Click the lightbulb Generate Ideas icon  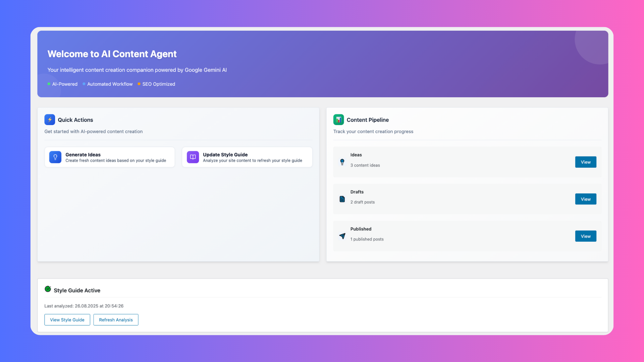tap(55, 157)
